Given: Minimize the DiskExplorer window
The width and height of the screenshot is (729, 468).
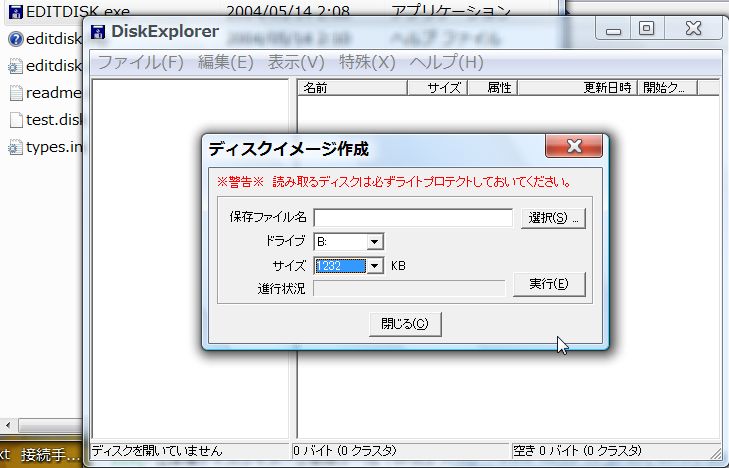Looking at the screenshot, I should click(x=613, y=29).
